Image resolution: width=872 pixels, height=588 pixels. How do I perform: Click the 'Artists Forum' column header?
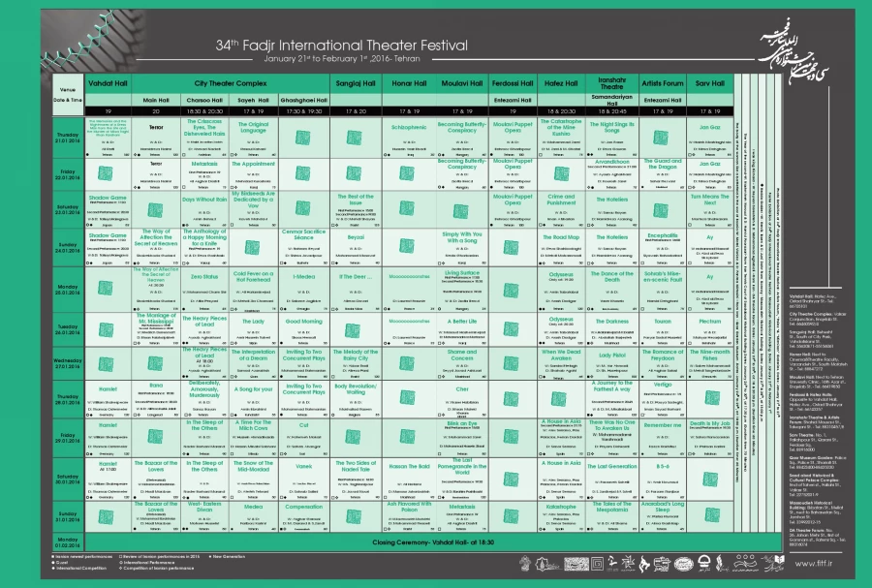coord(662,83)
